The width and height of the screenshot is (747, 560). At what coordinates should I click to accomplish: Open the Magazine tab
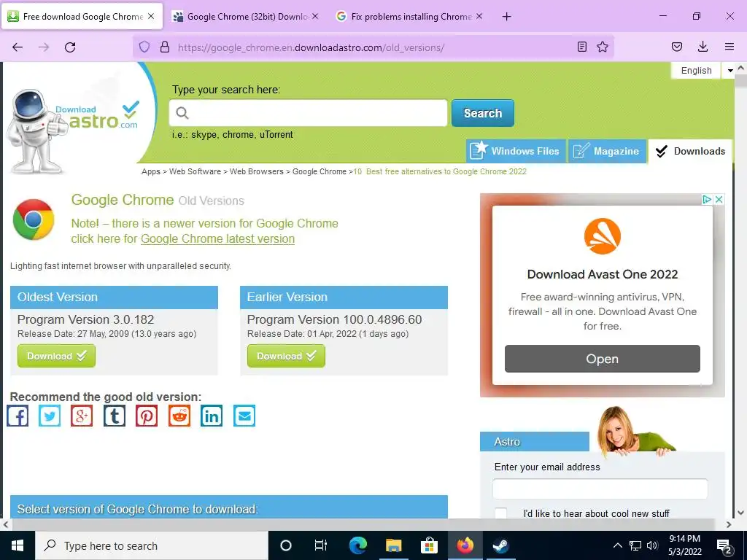coord(608,152)
